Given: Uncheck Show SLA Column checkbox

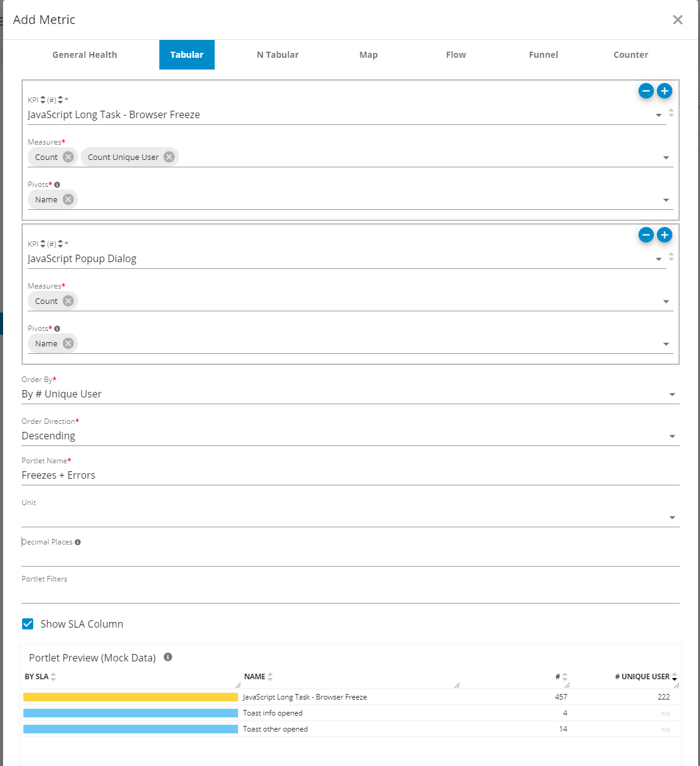Looking at the screenshot, I should pos(28,624).
